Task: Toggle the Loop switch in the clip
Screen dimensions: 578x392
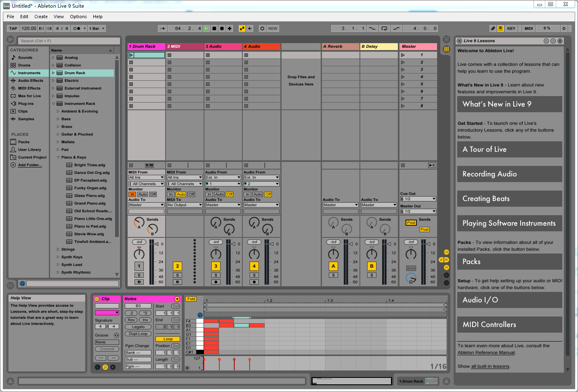Action: [168, 339]
